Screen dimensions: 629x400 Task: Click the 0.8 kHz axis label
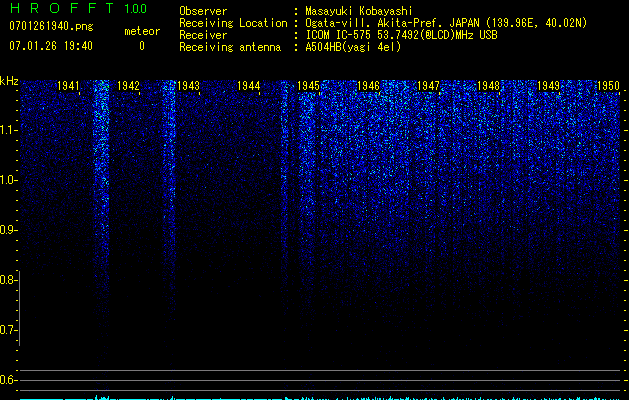(x=7, y=280)
